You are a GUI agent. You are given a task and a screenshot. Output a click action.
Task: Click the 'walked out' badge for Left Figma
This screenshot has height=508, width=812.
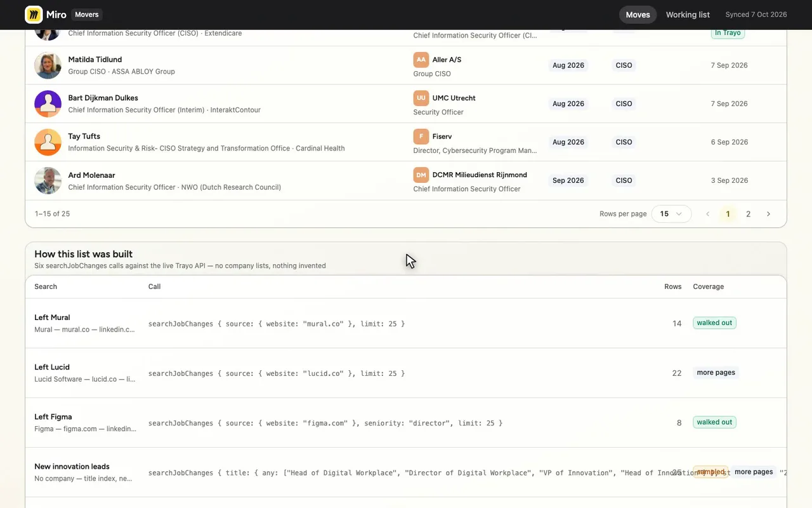[714, 422]
